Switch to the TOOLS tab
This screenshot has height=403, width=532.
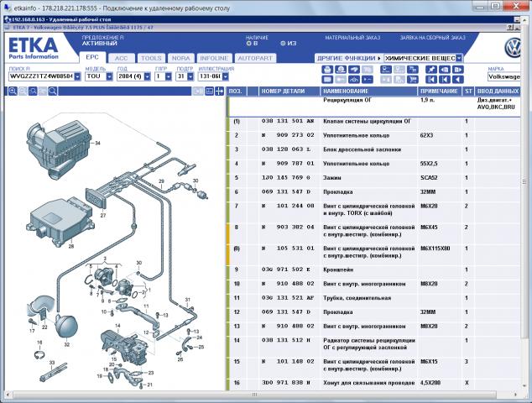[x=151, y=59]
